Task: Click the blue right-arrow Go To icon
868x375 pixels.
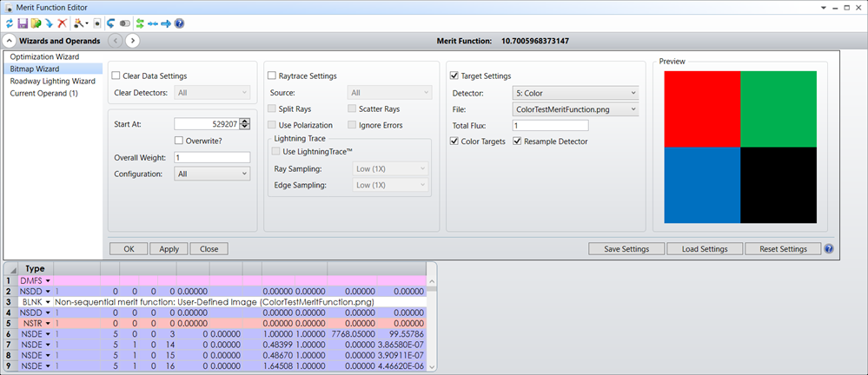Action: 165,23
